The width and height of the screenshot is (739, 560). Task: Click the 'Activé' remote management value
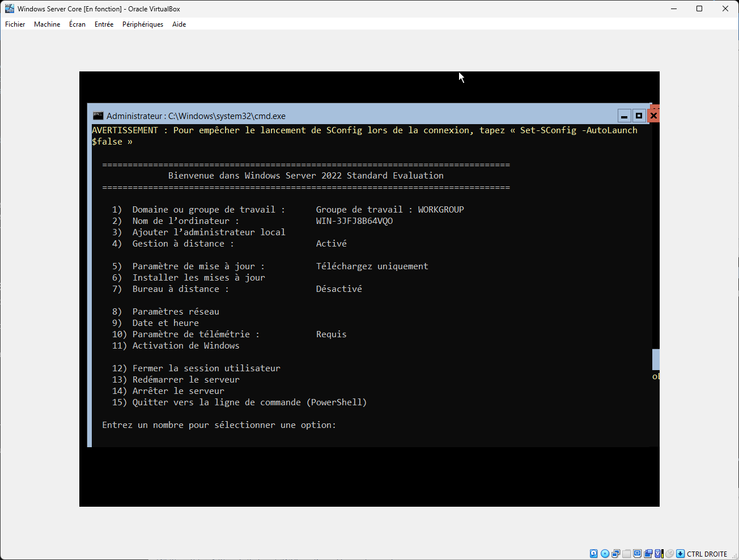tap(331, 244)
